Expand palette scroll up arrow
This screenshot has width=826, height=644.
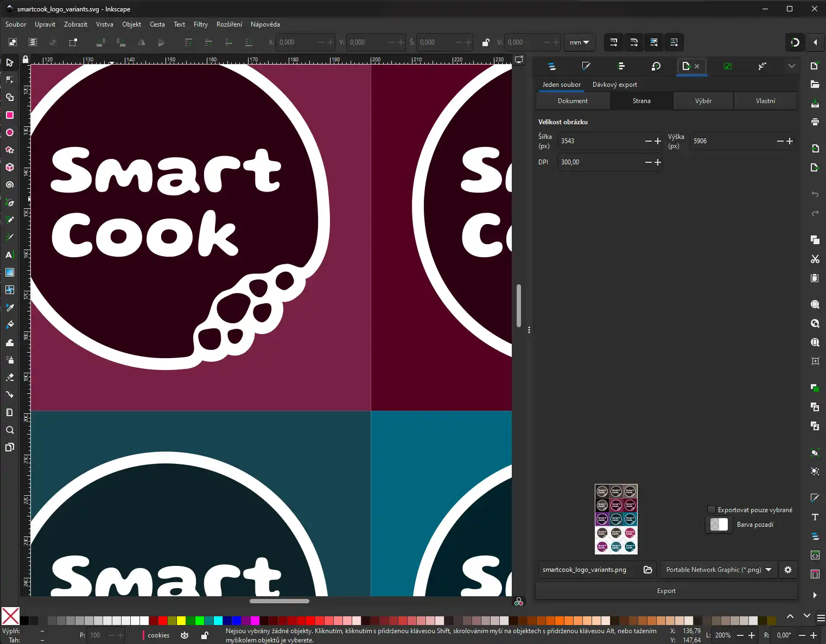click(790, 616)
